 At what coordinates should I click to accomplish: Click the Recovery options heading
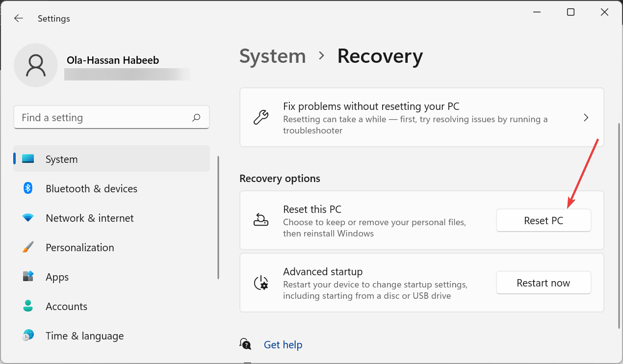[280, 179]
